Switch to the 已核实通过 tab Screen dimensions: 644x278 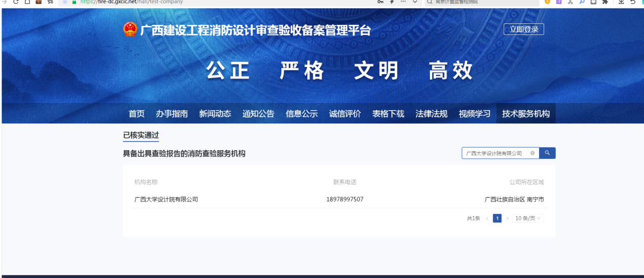141,135
